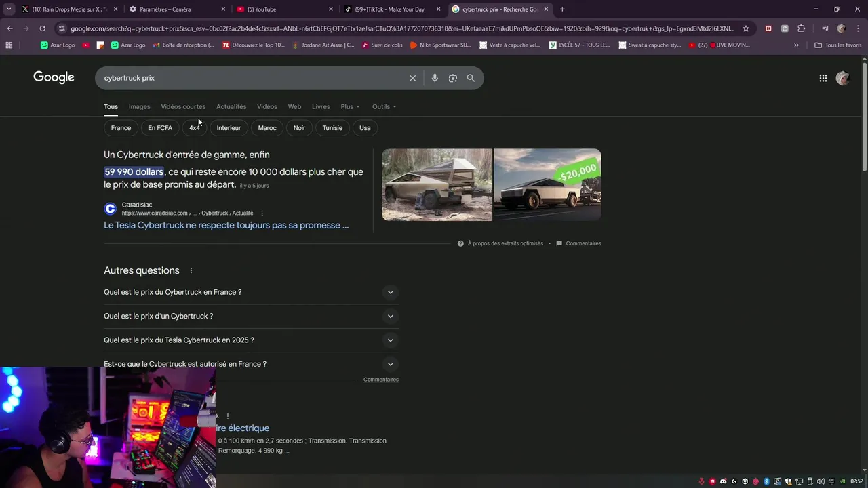The image size is (868, 488).
Task: Click the site info icon in address bar
Action: pyautogui.click(x=62, y=28)
